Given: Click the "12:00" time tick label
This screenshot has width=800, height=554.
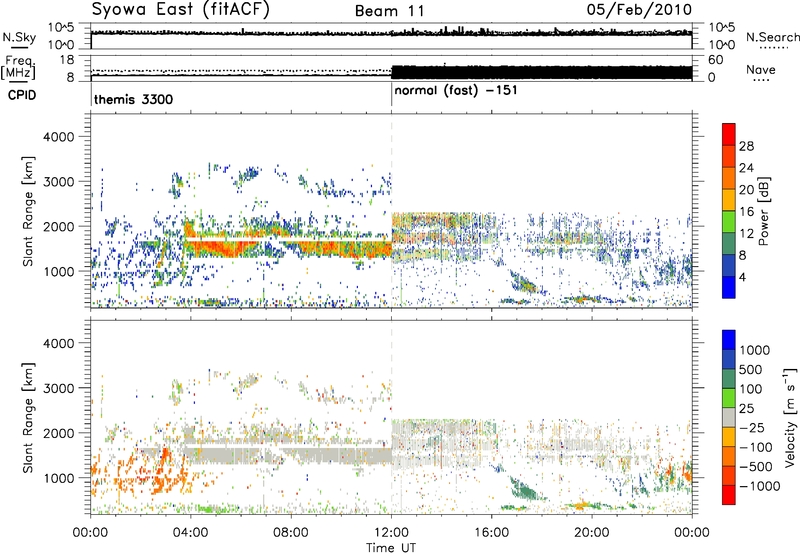Looking at the screenshot, I should (x=391, y=533).
